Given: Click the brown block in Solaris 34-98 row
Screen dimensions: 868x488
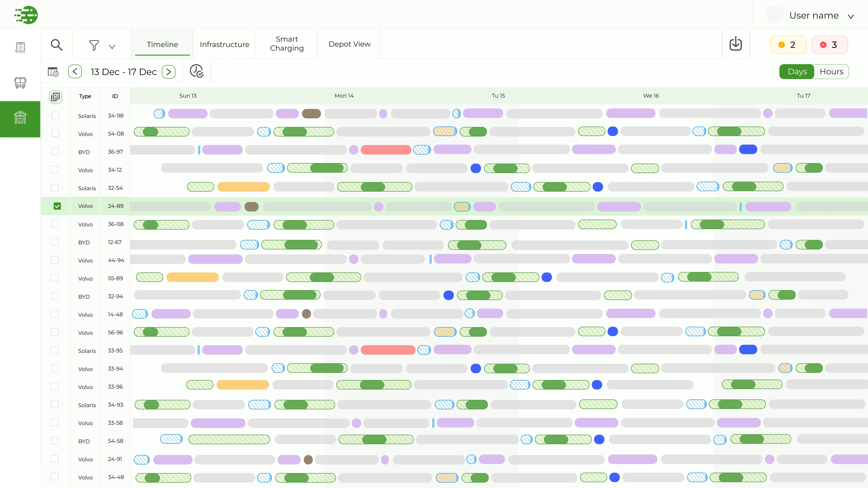Looking at the screenshot, I should pyautogui.click(x=311, y=114).
